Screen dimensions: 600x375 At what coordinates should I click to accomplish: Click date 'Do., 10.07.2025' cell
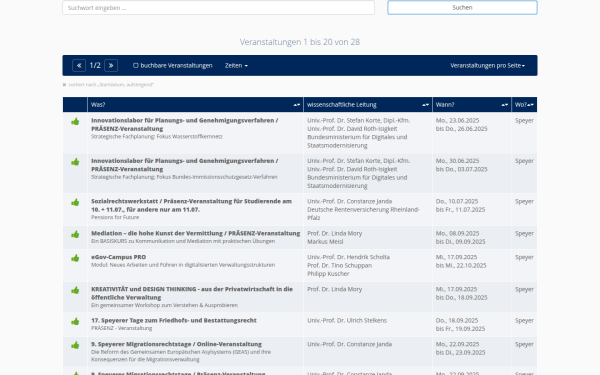457,202
